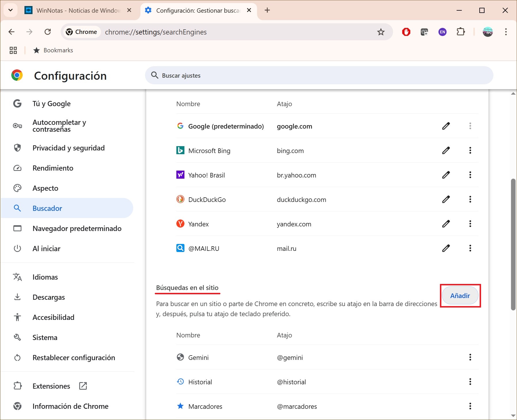Image resolution: width=517 pixels, height=420 pixels.
Task: Open Privacidad y seguridad settings
Action: (x=67, y=148)
